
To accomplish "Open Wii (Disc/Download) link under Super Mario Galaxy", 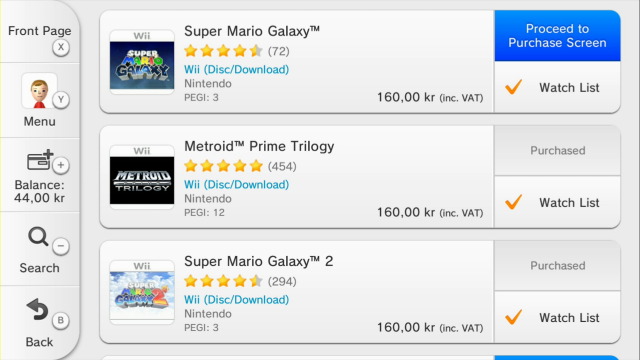I will (236, 69).
